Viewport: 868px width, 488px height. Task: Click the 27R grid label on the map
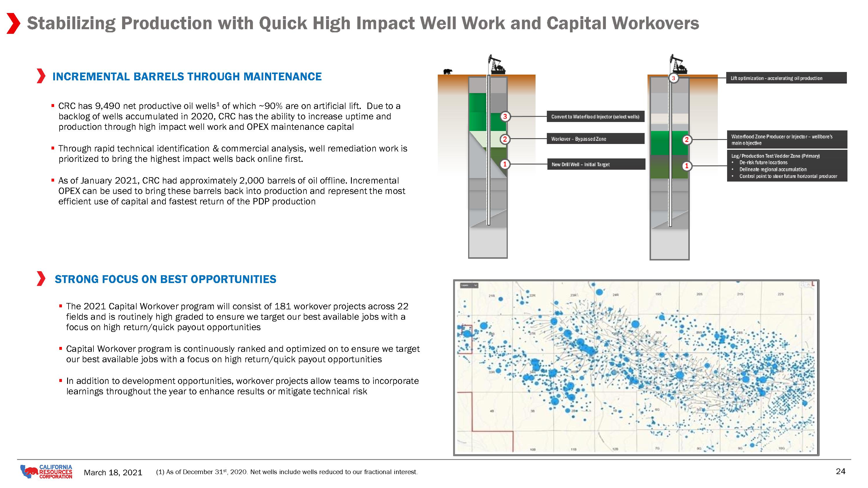click(x=532, y=333)
